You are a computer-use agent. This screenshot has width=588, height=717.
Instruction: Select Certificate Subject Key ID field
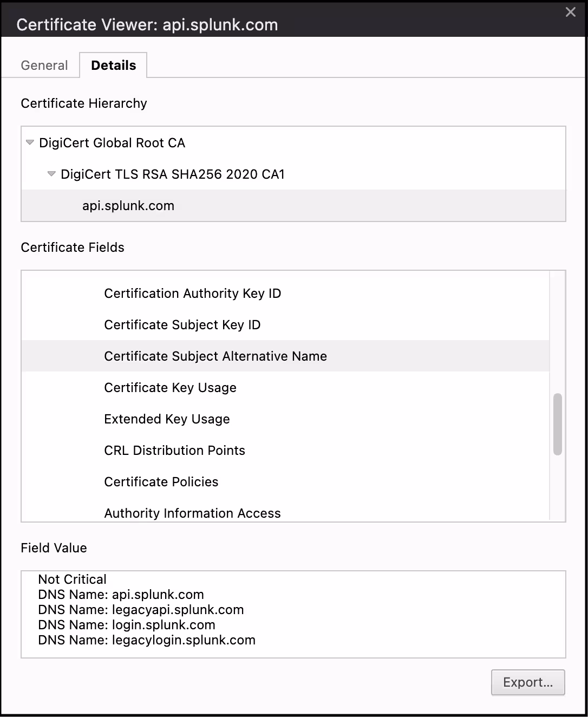coord(182,325)
